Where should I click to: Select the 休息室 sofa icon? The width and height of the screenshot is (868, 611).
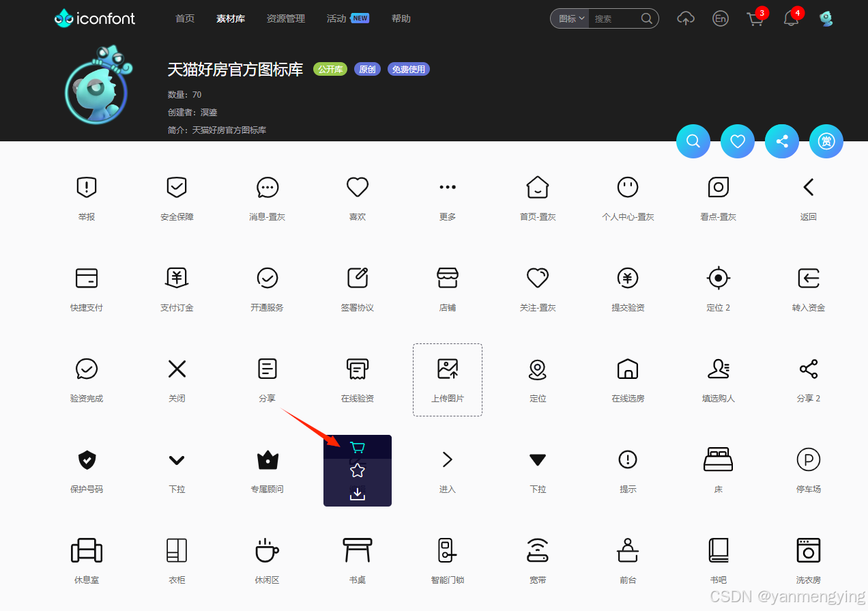[87, 550]
